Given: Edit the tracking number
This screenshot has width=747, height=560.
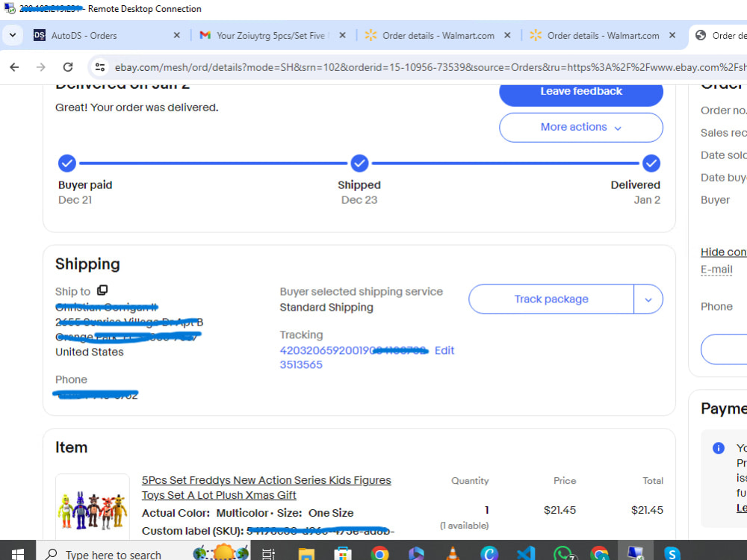Looking at the screenshot, I should pos(444,350).
